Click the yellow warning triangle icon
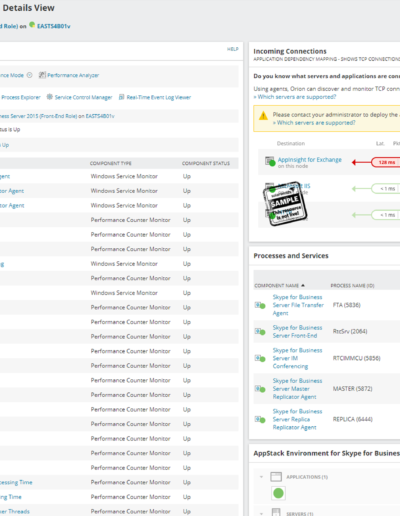400x516 pixels. tap(263, 116)
